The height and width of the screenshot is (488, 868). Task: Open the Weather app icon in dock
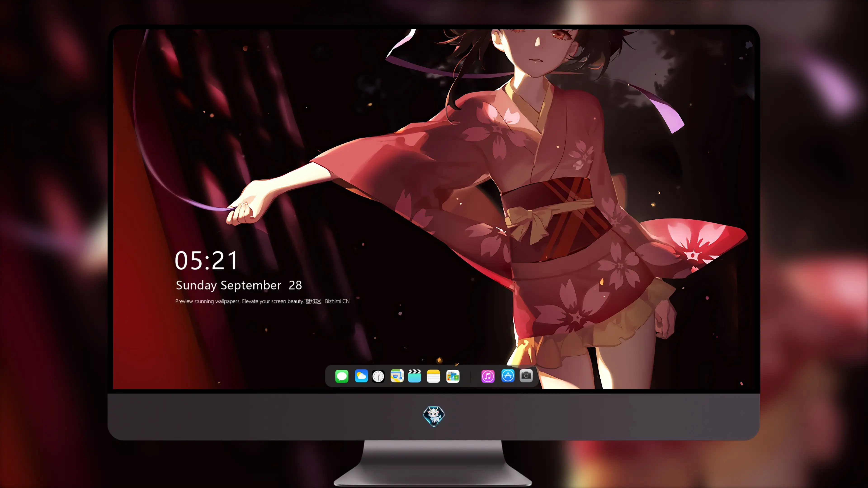point(361,376)
